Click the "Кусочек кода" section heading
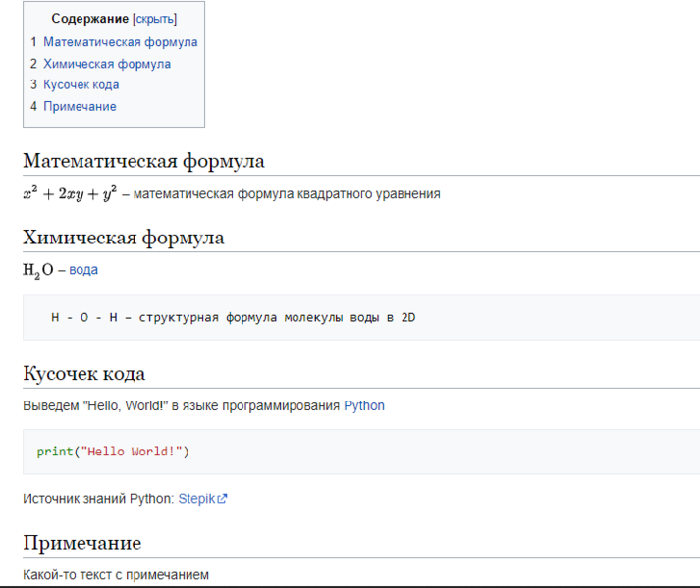 coord(83,373)
